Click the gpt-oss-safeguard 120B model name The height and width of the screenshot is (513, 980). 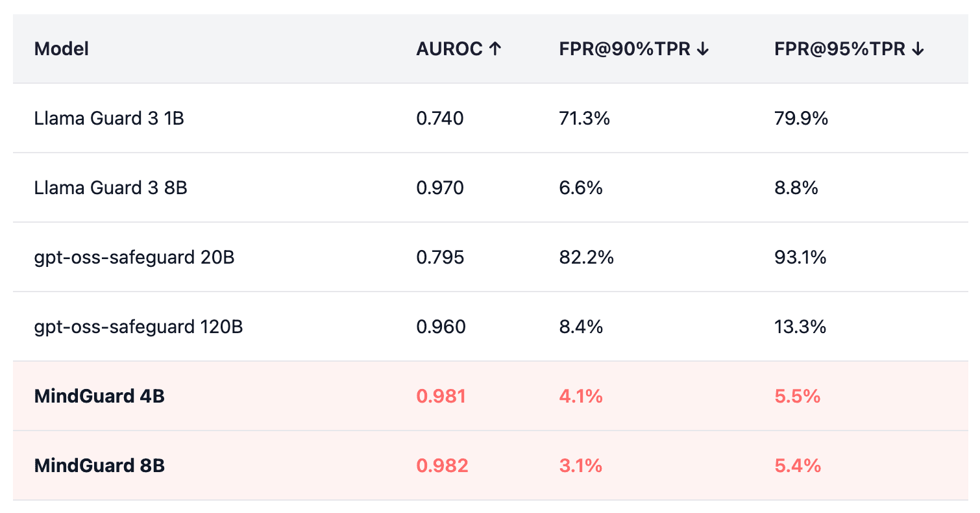(138, 327)
